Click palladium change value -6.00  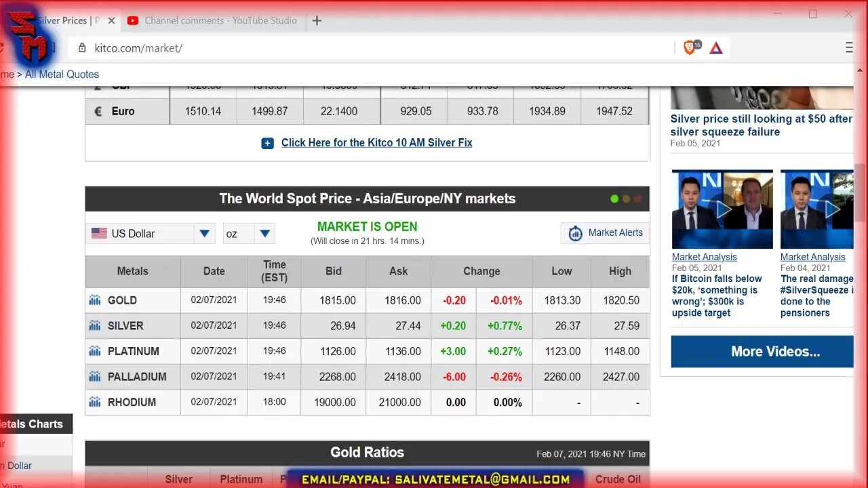click(x=454, y=377)
